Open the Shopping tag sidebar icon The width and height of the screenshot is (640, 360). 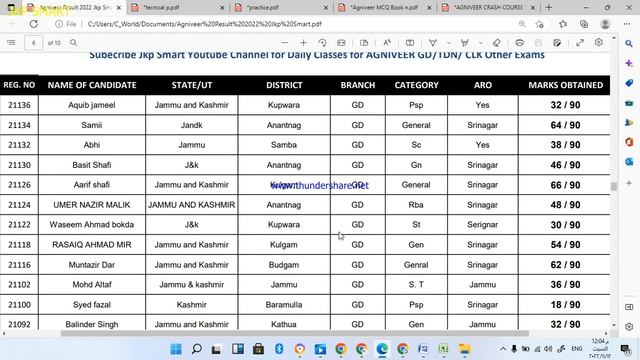[629, 83]
